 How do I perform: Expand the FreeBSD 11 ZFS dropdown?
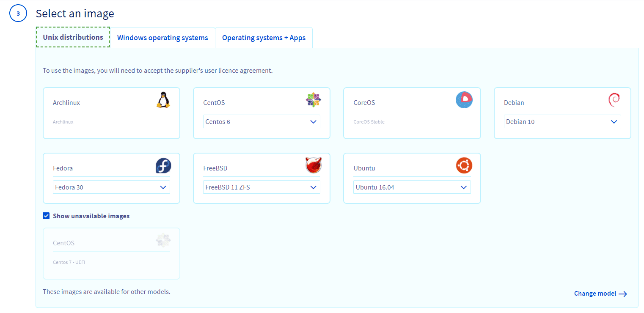pyautogui.click(x=261, y=187)
